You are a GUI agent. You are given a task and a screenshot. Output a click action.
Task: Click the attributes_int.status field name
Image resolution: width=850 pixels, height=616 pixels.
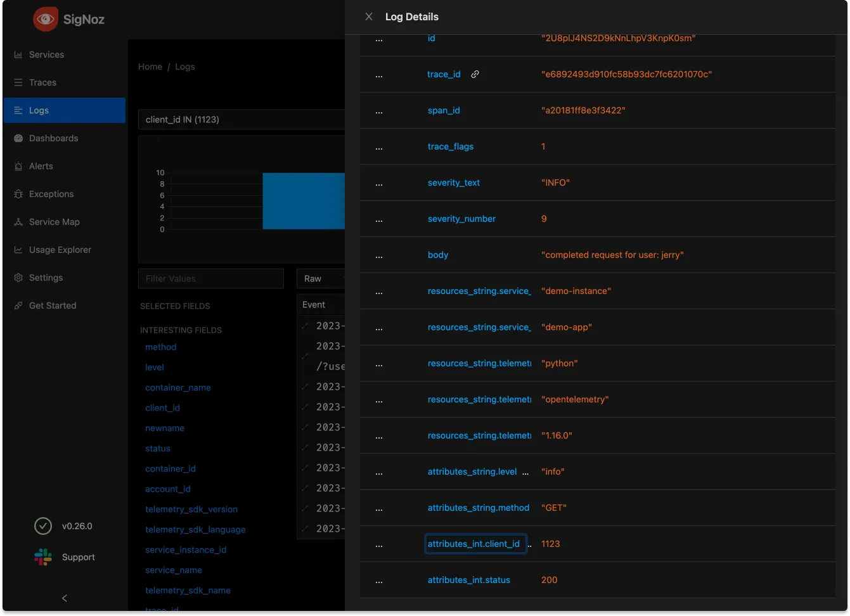(469, 580)
